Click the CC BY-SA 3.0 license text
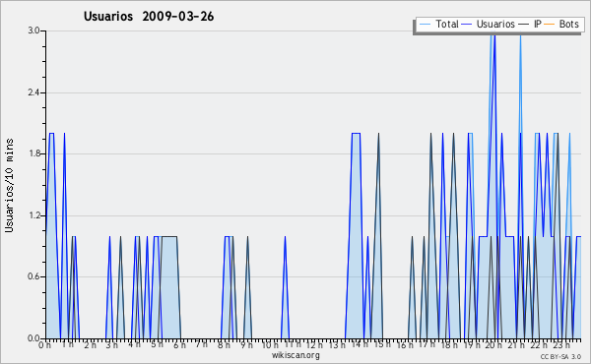Image resolution: width=591 pixels, height=364 pixels. (x=560, y=356)
